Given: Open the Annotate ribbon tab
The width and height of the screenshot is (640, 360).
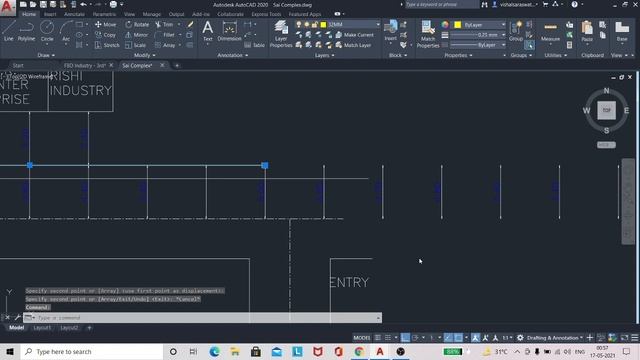Looking at the screenshot, I should click(74, 14).
